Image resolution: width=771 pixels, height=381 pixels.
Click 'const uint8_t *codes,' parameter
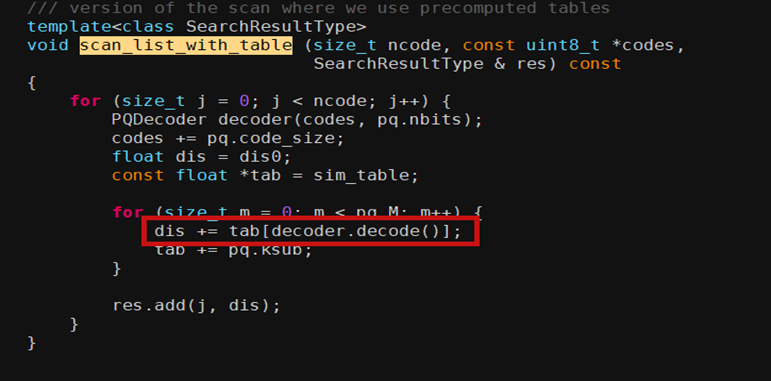click(x=573, y=45)
